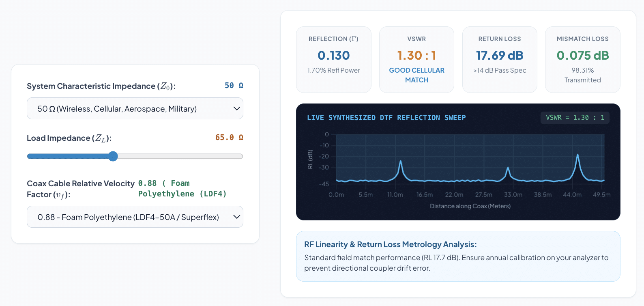This screenshot has height=306, width=644.
Task: Click the 65.0 Ω load impedance value
Action: click(229, 138)
